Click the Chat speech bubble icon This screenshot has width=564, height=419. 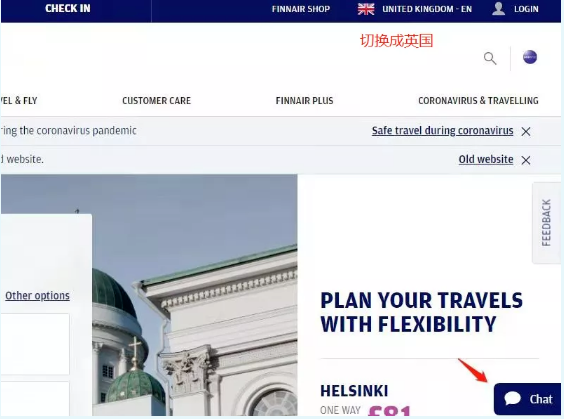(x=513, y=398)
